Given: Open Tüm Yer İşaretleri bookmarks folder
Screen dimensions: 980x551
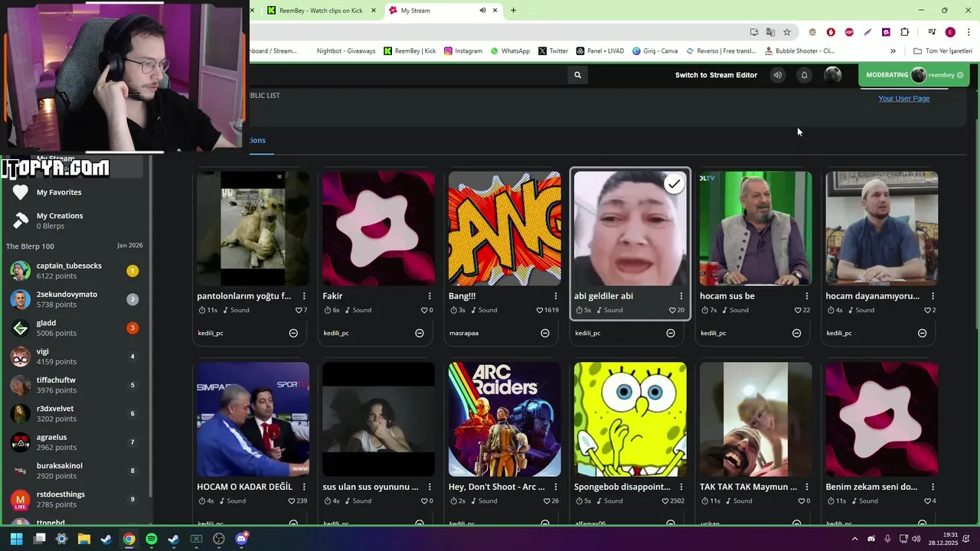Looking at the screenshot, I should 942,51.
